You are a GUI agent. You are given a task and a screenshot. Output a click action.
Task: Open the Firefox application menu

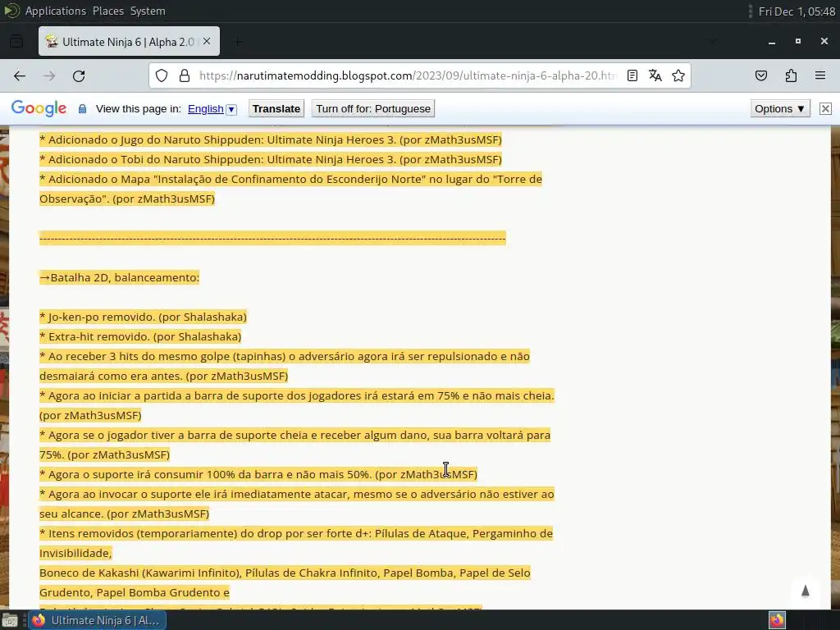[x=820, y=75]
